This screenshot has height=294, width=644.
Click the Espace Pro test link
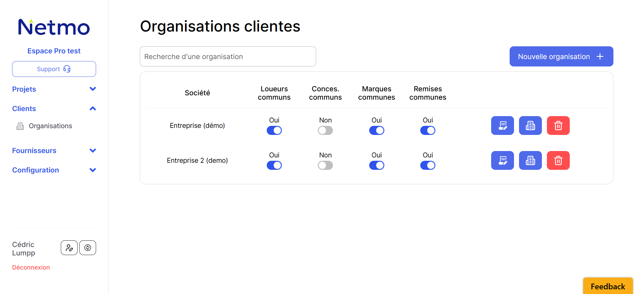pyautogui.click(x=54, y=51)
